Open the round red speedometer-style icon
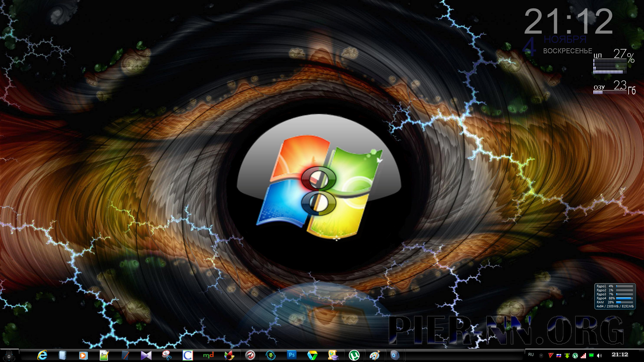This screenshot has height=362, width=644. [250, 355]
